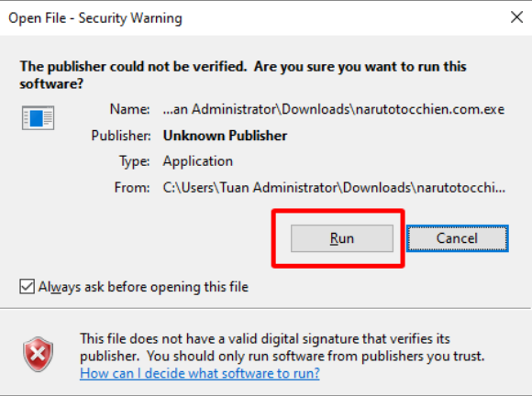Click the Cancel button
Image resolution: width=532 pixels, height=396 pixels.
coord(457,238)
